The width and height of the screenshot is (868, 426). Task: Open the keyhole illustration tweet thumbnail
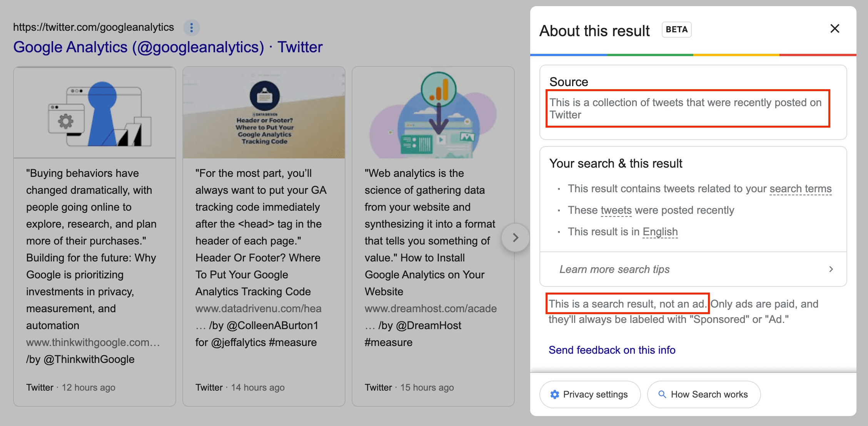(x=95, y=113)
